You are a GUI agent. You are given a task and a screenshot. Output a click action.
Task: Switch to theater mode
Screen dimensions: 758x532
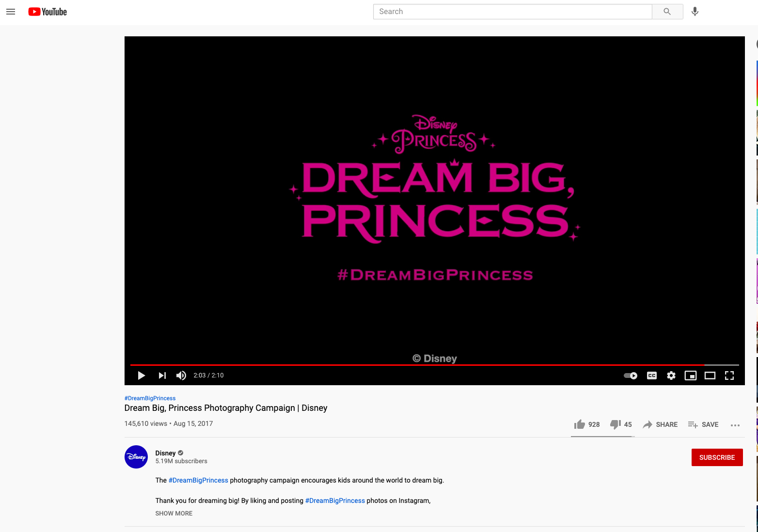(710, 376)
